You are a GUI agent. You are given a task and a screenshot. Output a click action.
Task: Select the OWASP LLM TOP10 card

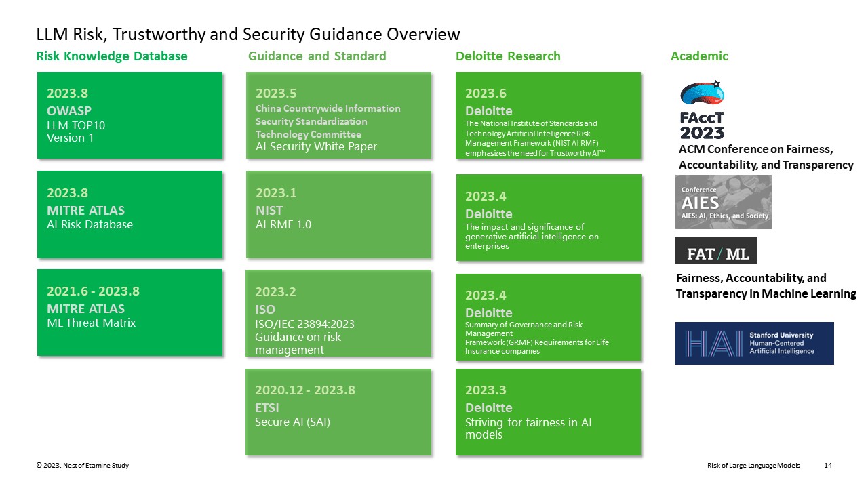coord(130,115)
